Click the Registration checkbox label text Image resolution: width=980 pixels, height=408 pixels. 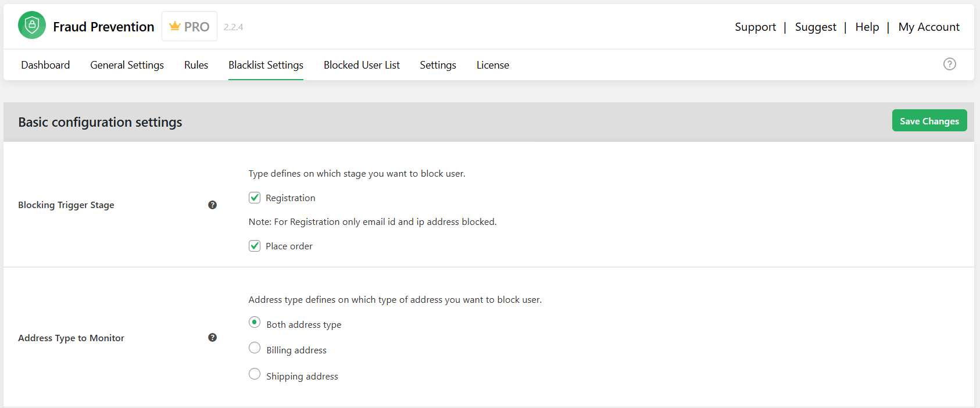(291, 198)
